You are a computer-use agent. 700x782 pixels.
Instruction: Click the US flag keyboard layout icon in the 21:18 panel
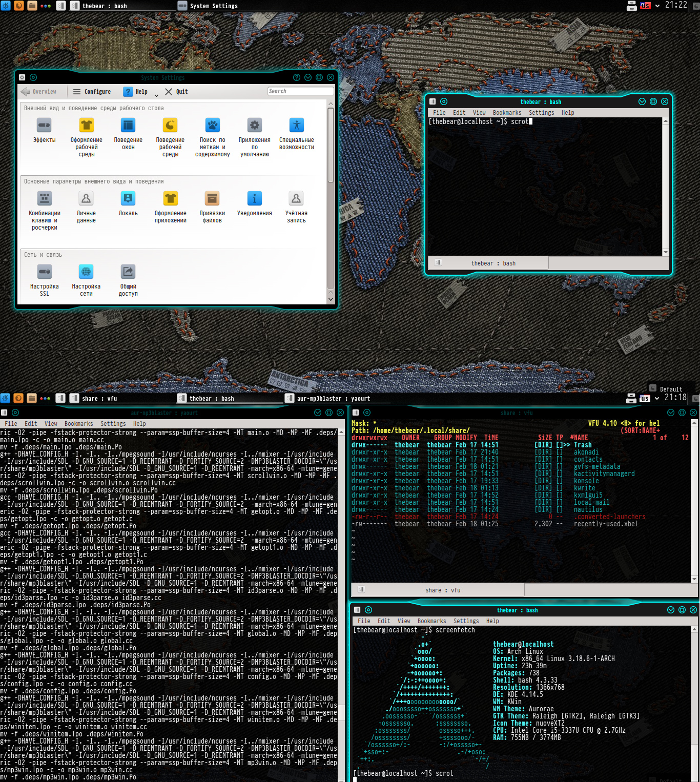(x=645, y=398)
